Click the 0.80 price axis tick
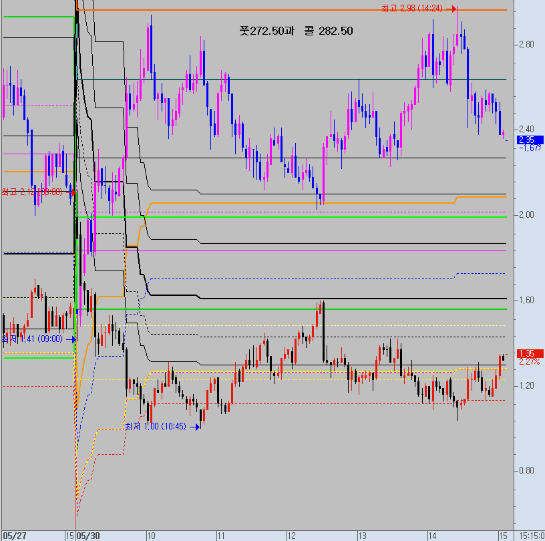Image resolution: width=545 pixels, height=541 pixels. click(x=526, y=471)
